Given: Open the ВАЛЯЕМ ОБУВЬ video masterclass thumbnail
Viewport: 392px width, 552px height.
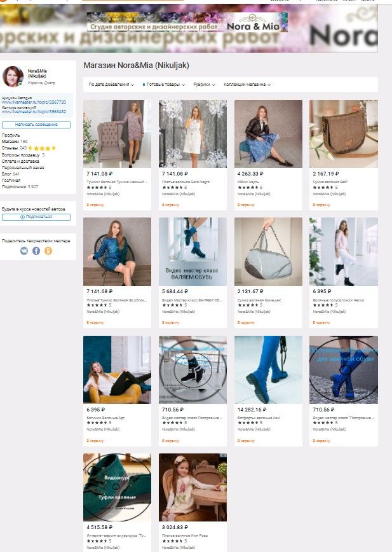Looking at the screenshot, I should click(193, 252).
